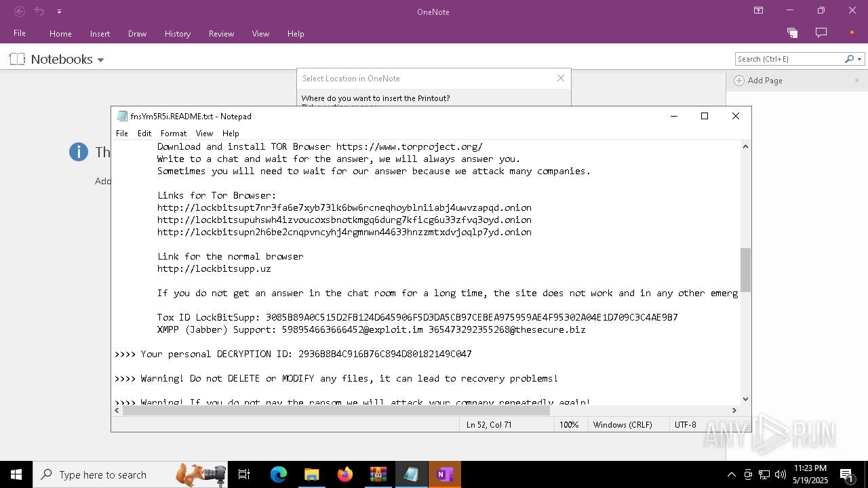Switch to Notepad taskbar icon
Screen dimensions: 868x488
pos(411,474)
